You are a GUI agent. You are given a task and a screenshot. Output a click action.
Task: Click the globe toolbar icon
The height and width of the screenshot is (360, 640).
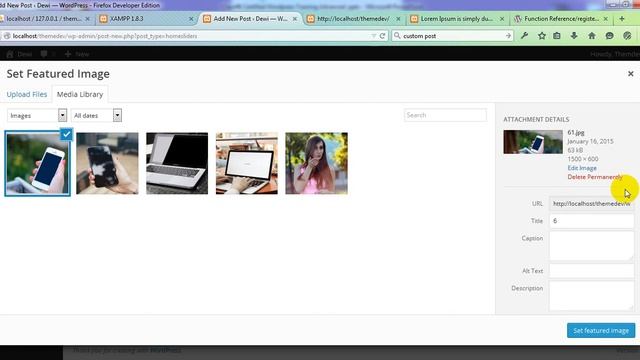pyautogui.click(x=627, y=36)
